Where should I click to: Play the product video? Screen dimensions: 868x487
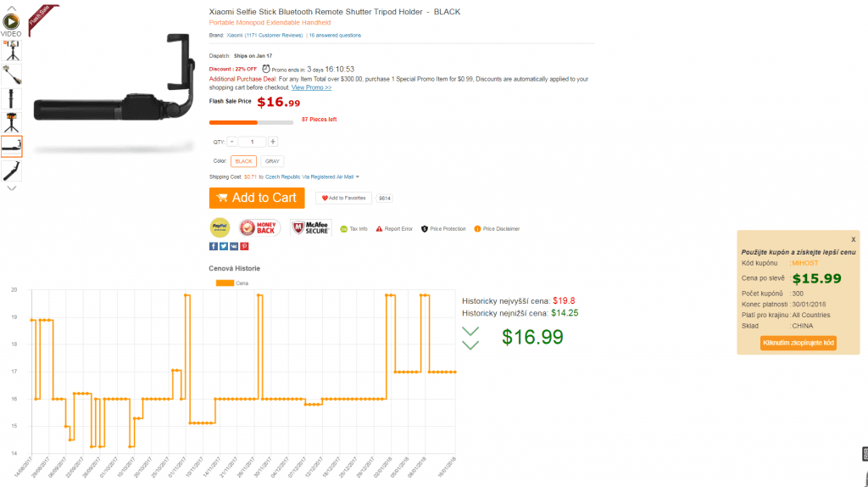10,21
